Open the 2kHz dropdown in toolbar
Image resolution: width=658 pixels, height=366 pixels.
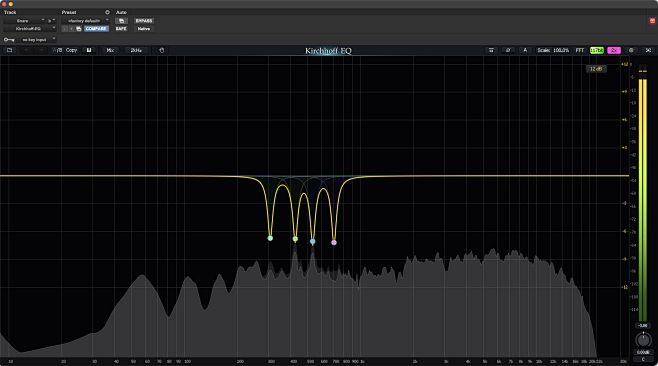click(x=136, y=50)
